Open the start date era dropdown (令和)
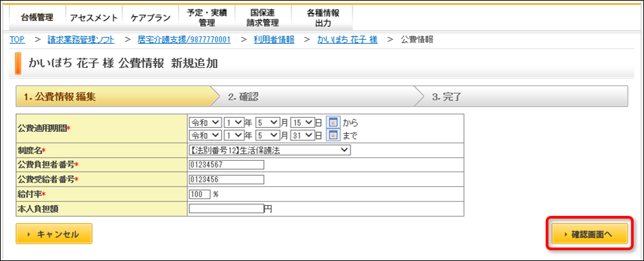Screen dimensions: 644x261 [x=205, y=122]
